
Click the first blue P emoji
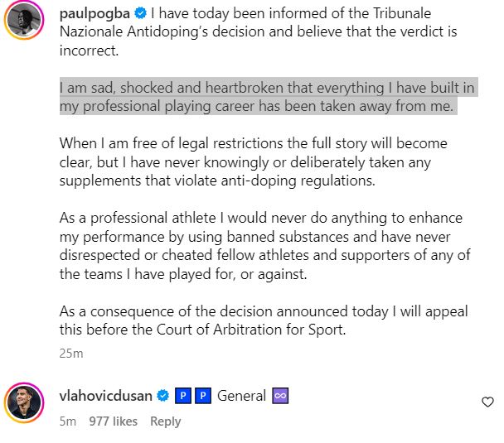184,396
